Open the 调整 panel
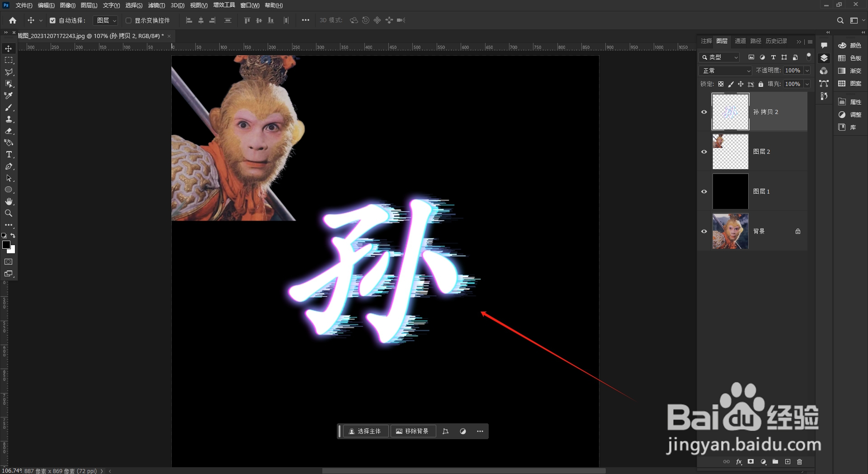Screen dimensions: 868x474 click(x=842, y=114)
